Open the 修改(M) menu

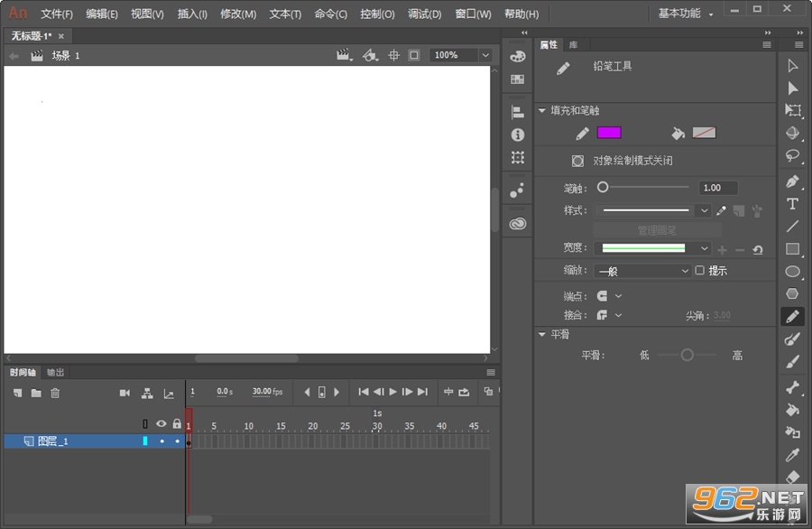(x=238, y=14)
